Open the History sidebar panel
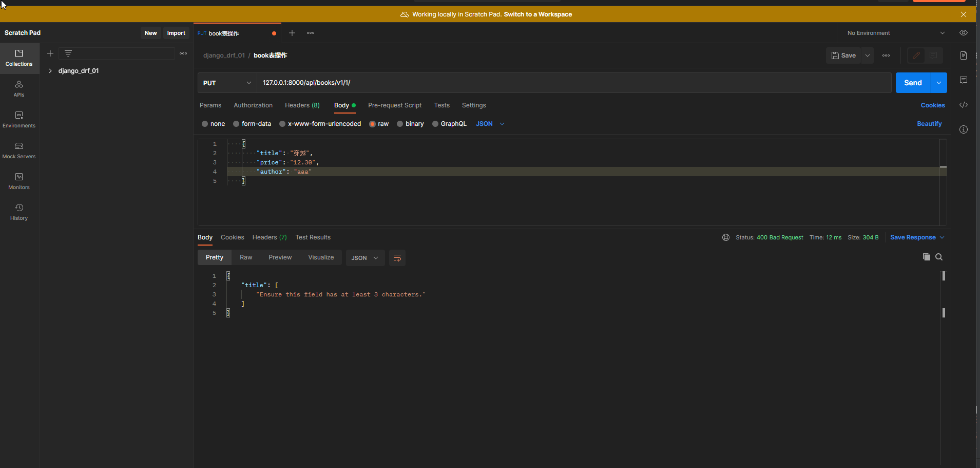Screen dimensions: 980x468 (19, 212)
